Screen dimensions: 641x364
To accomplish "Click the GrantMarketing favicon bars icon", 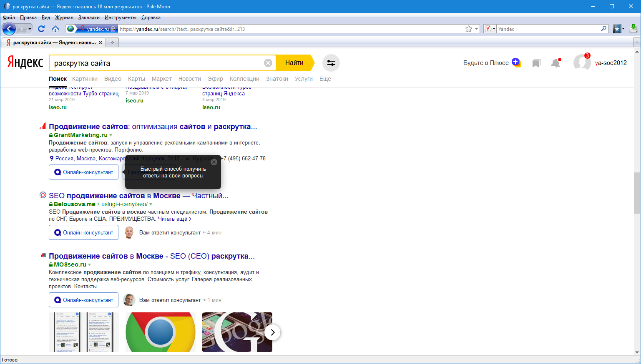I will pyautogui.click(x=43, y=126).
